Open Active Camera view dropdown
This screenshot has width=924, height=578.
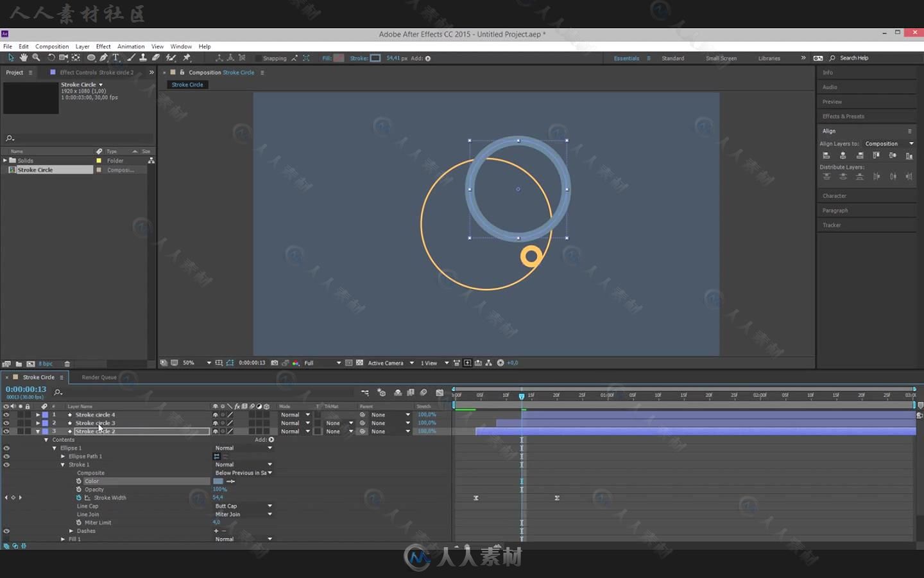pyautogui.click(x=391, y=363)
